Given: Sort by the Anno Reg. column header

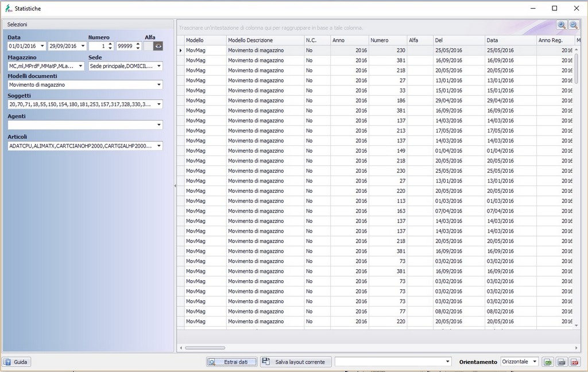Looking at the screenshot, I should pos(555,40).
